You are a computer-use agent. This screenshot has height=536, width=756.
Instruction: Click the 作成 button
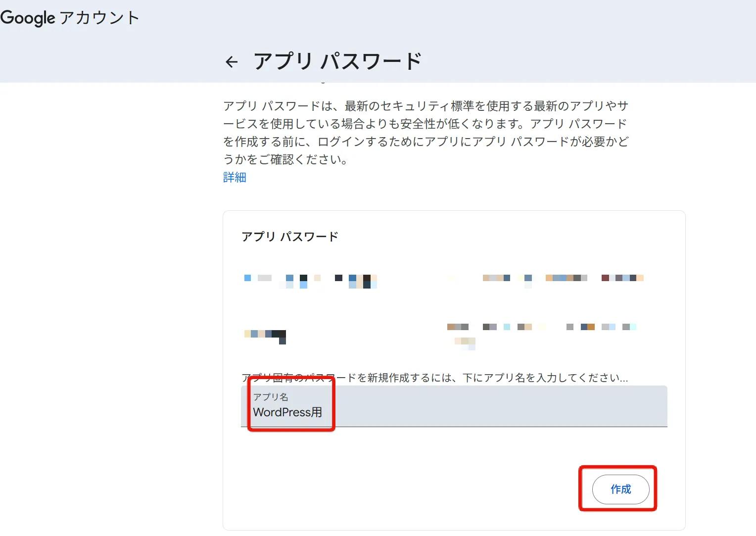pyautogui.click(x=620, y=489)
